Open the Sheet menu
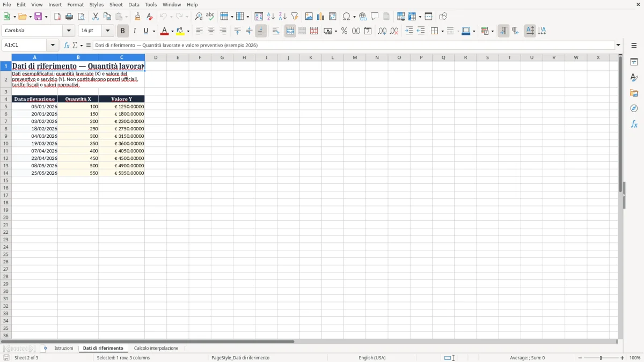 tap(116, 4)
